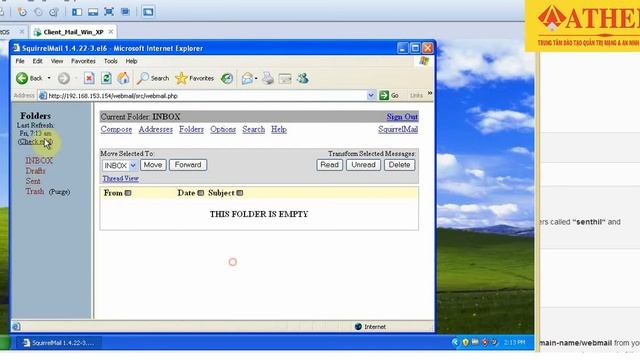Click the 'THIS FOLDER IS EMPTY' message text
Screen dimensions: 640x360
pos(259,214)
